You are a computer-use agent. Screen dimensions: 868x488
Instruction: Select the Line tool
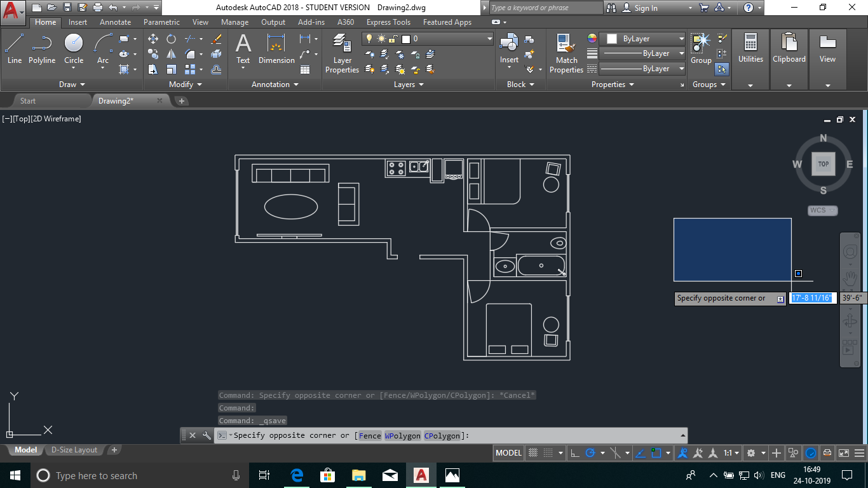point(15,49)
